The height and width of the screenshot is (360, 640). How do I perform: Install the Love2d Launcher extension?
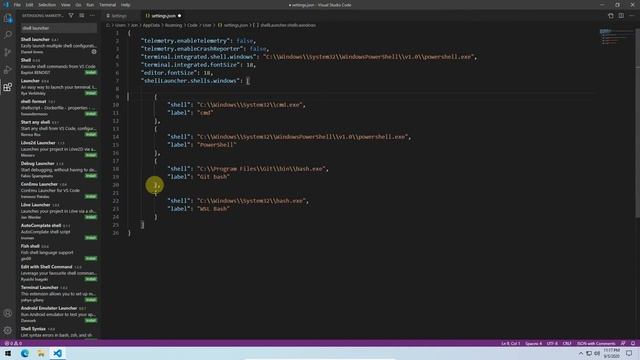[x=91, y=155]
